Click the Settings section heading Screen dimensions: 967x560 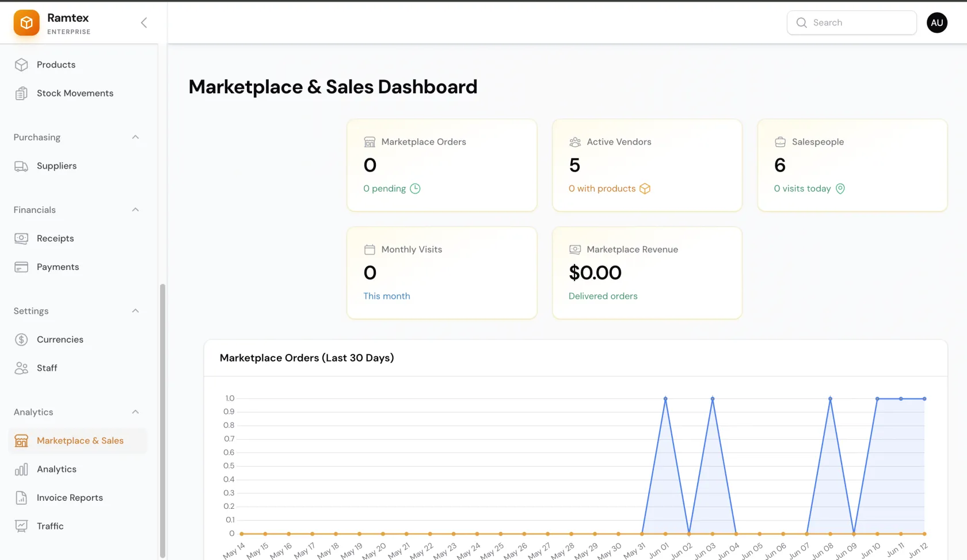(x=31, y=311)
